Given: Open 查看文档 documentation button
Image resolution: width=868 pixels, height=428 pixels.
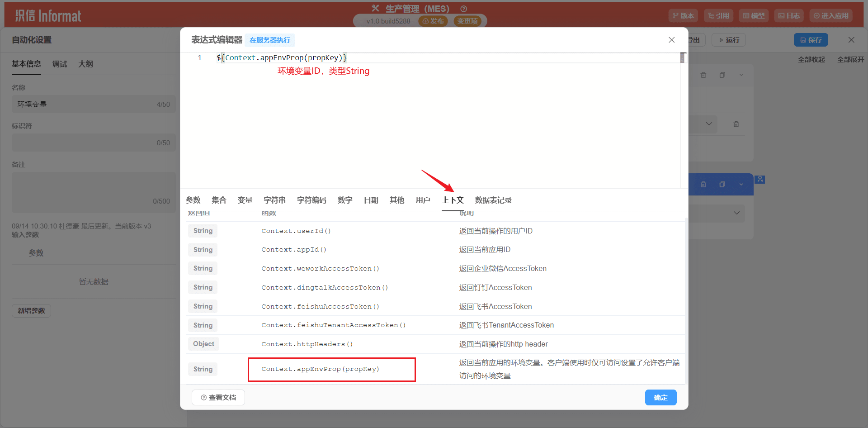Looking at the screenshot, I should pos(218,397).
